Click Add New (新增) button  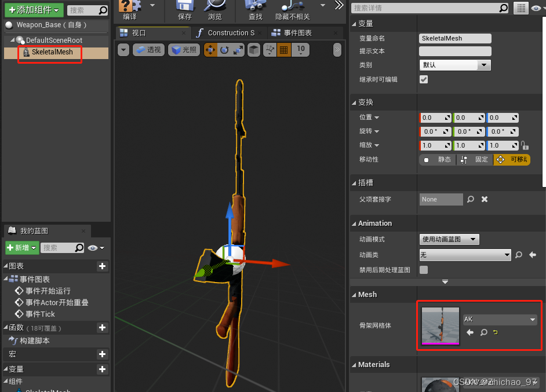[22, 248]
